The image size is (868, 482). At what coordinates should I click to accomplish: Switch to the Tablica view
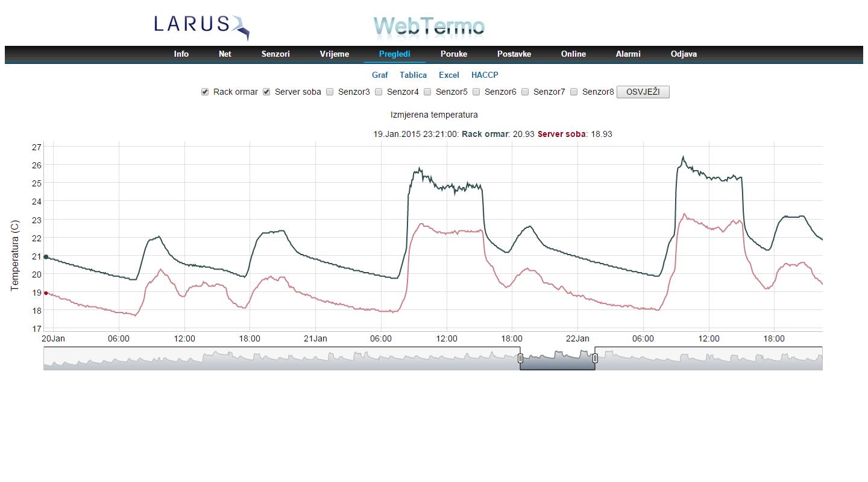point(413,75)
